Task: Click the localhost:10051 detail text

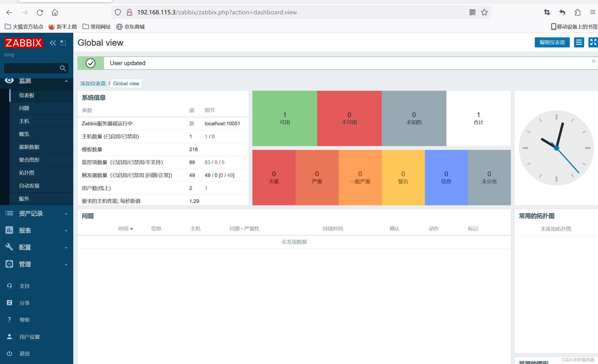Action: [222, 124]
